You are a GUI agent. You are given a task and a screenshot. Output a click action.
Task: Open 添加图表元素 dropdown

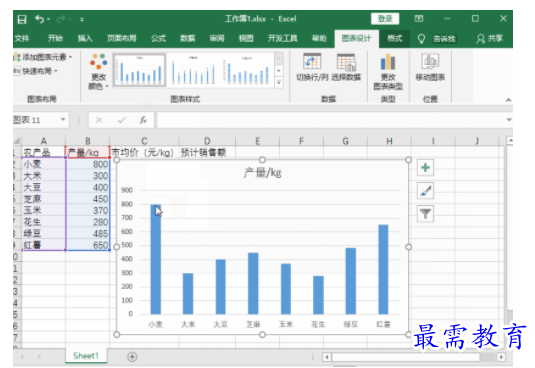(x=43, y=57)
